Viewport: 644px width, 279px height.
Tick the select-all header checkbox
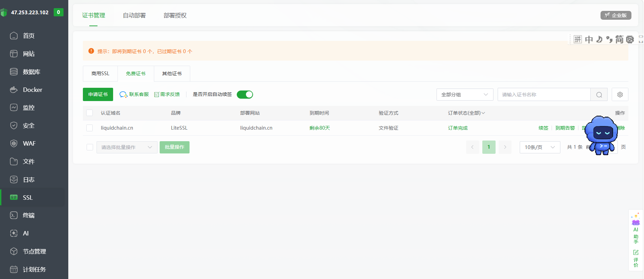(x=90, y=113)
